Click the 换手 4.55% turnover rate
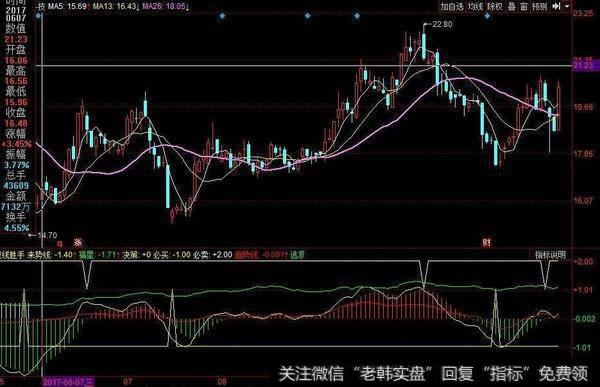The height and width of the screenshot is (387, 600). [16, 228]
